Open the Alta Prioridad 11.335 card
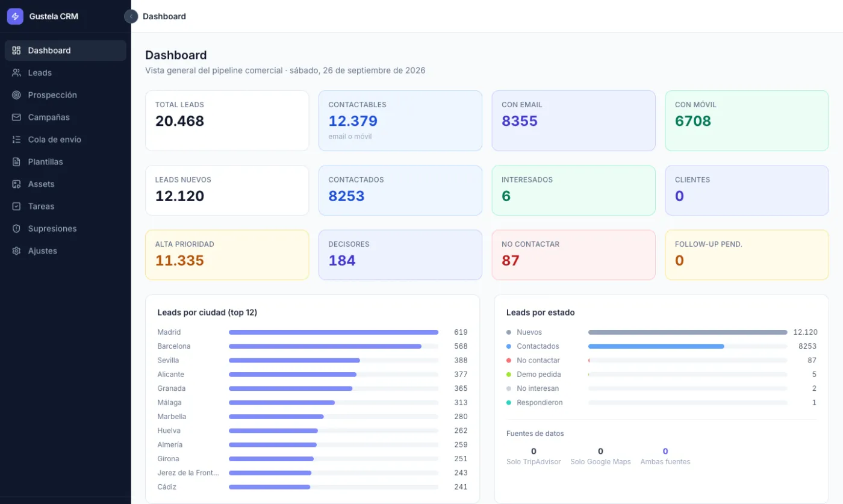Image resolution: width=843 pixels, height=504 pixels. tap(227, 255)
